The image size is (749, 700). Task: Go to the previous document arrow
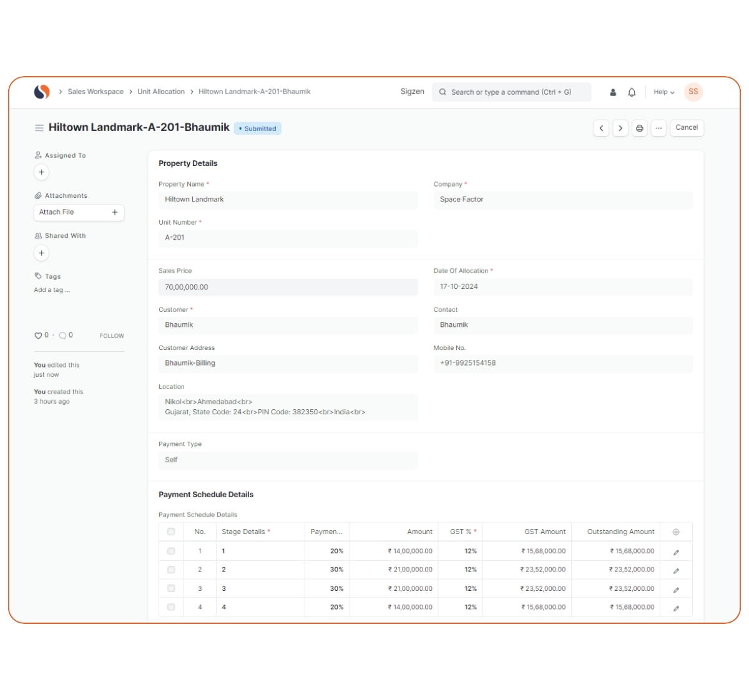(601, 128)
